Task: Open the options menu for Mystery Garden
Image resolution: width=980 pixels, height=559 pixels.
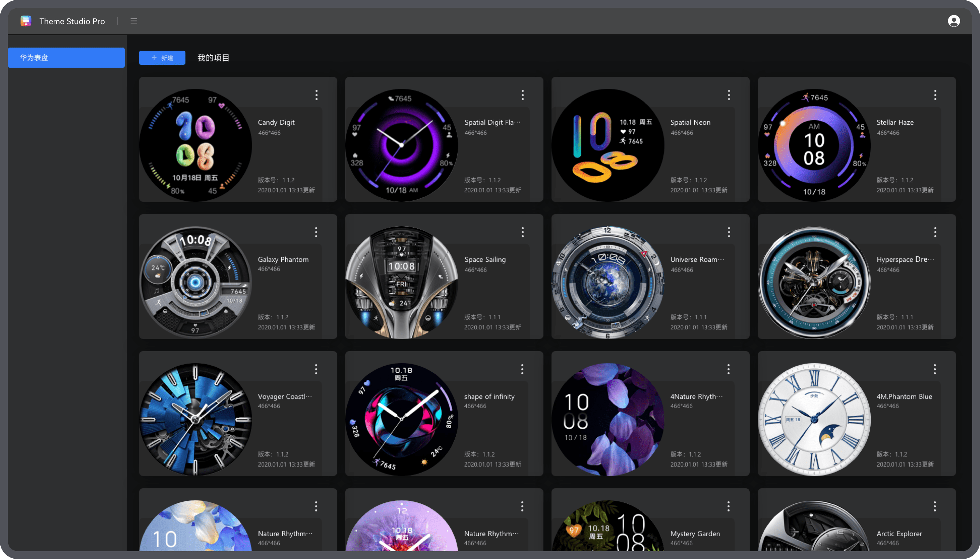Action: (728, 506)
